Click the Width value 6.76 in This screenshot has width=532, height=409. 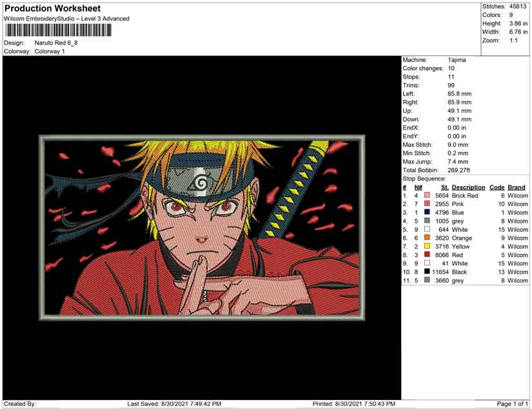[518, 32]
